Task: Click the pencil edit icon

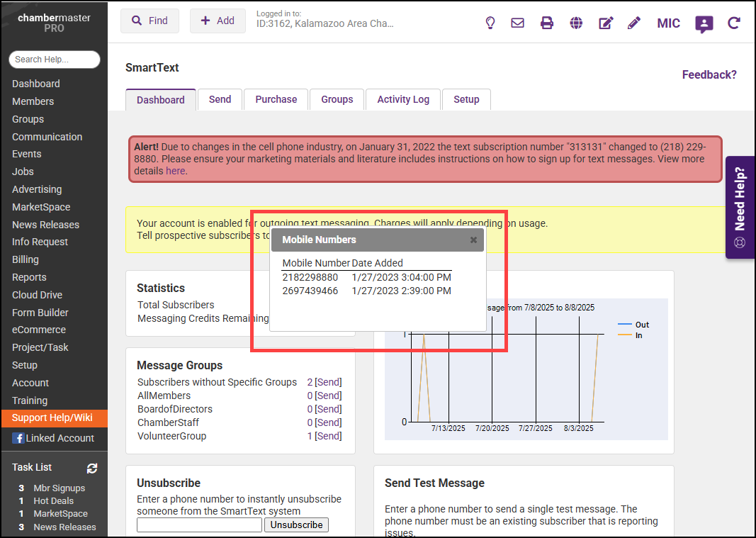Action: [633, 23]
